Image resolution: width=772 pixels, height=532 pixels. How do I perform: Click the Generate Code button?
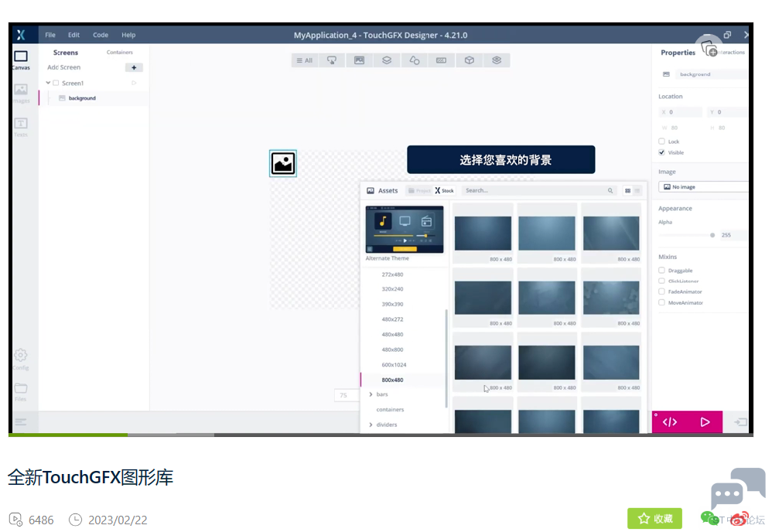point(670,422)
